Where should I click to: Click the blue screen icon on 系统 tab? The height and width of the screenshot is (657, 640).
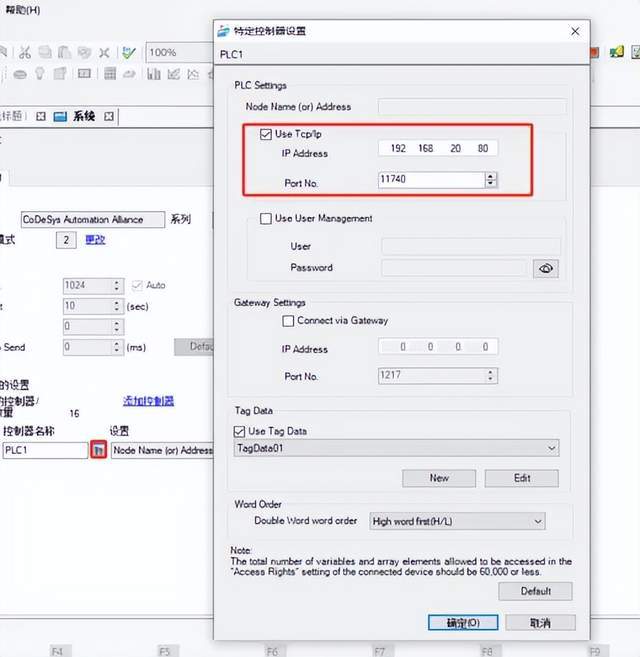pyautogui.click(x=60, y=116)
